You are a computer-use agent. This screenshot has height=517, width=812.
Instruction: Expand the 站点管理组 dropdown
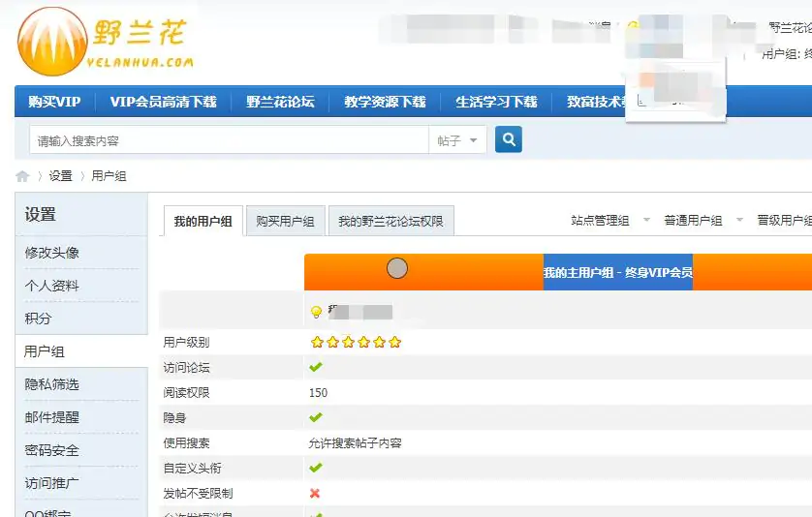646,220
